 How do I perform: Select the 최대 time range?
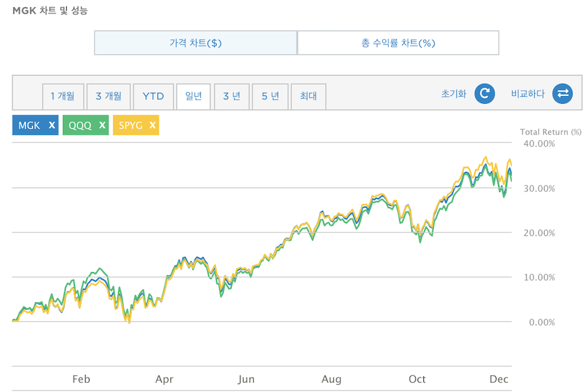pos(308,97)
